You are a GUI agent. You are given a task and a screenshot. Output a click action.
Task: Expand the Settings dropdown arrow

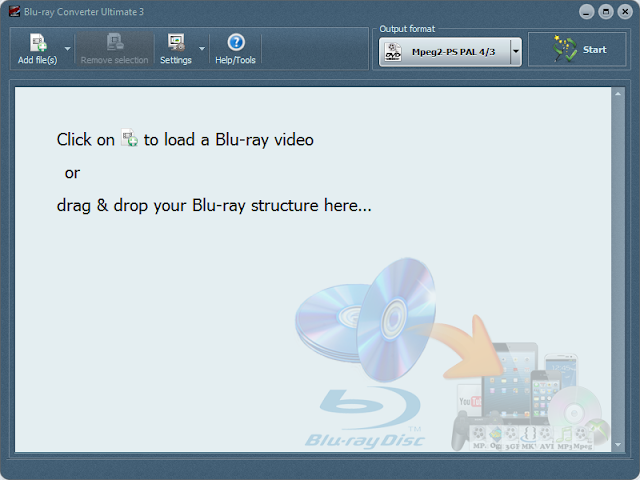[202, 49]
